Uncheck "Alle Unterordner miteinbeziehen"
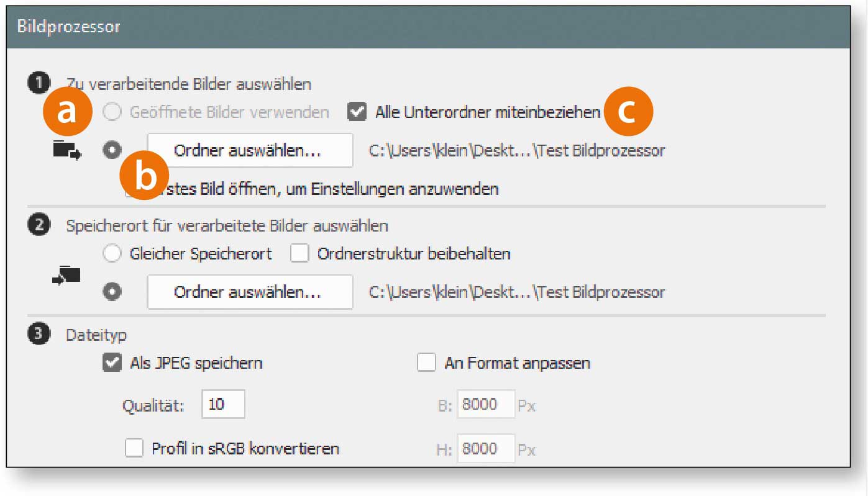The image size is (868, 496). [x=357, y=112]
